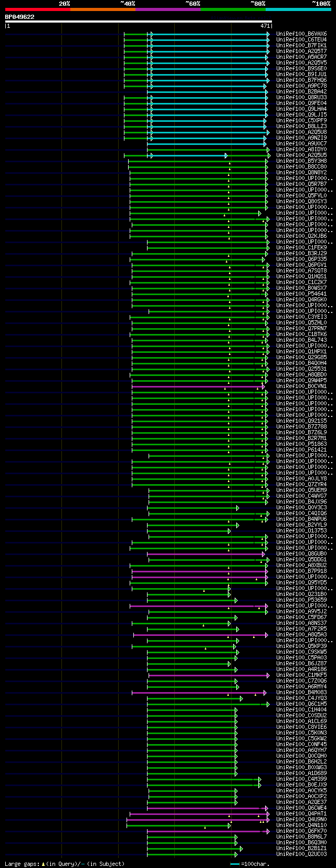336x868 pixels.
Task: Select label UniRef100_A9PC78
Action: 301,86
